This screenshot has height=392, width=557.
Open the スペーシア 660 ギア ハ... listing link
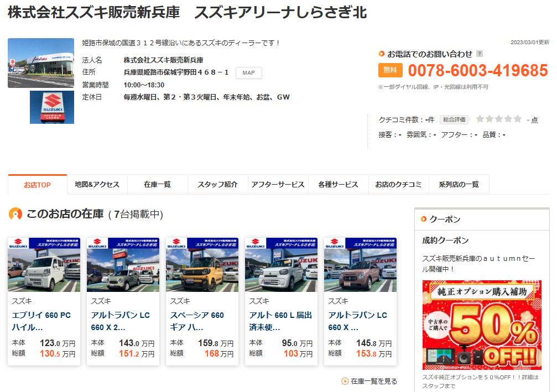197,321
